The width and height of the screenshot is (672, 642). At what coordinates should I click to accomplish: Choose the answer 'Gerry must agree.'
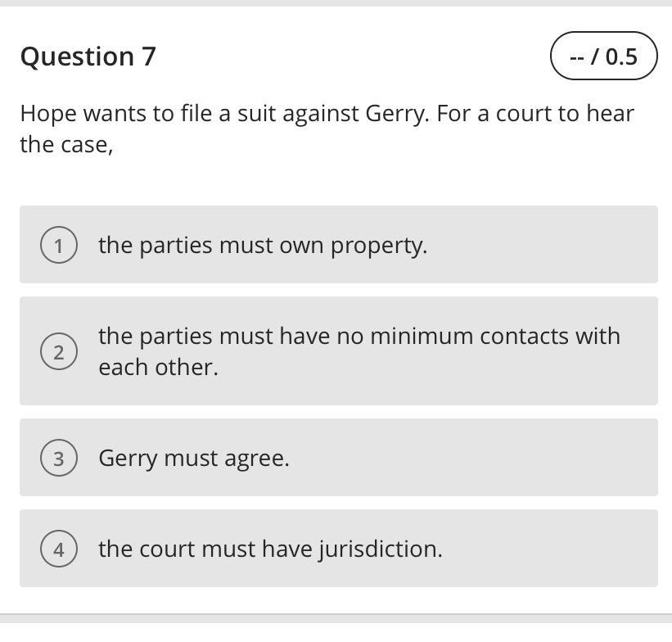click(194, 458)
